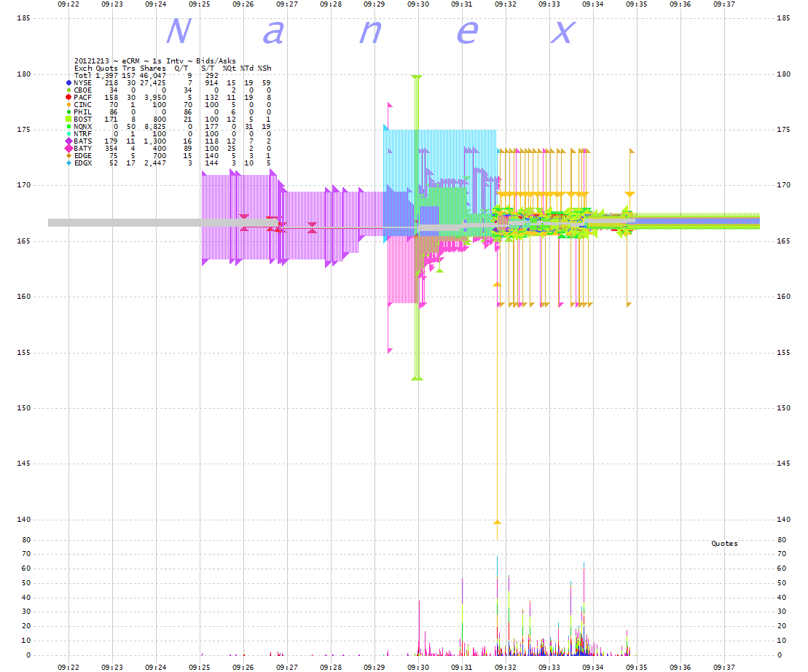Click the NTRF legend square

click(x=68, y=134)
